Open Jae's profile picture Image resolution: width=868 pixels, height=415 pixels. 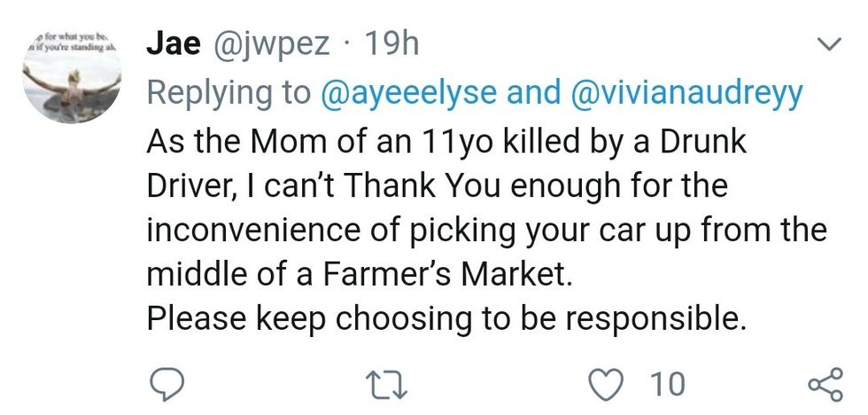73,80
